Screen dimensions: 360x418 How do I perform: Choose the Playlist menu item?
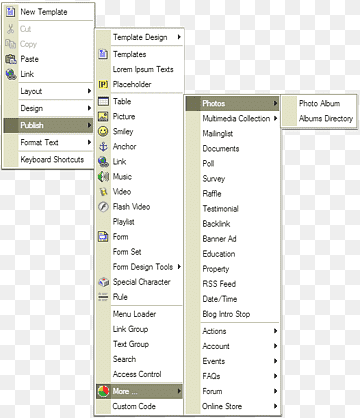[140, 222]
